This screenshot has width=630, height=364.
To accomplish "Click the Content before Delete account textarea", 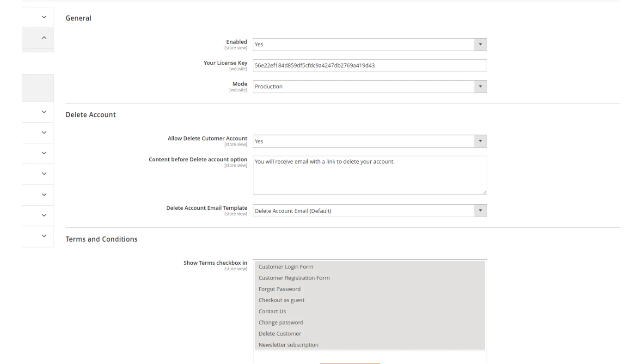I will tap(369, 175).
